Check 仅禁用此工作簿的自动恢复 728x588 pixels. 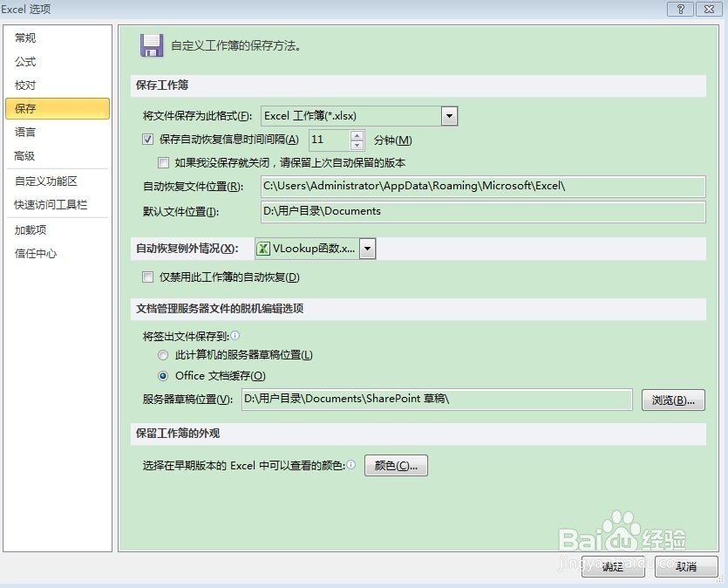click(147, 277)
